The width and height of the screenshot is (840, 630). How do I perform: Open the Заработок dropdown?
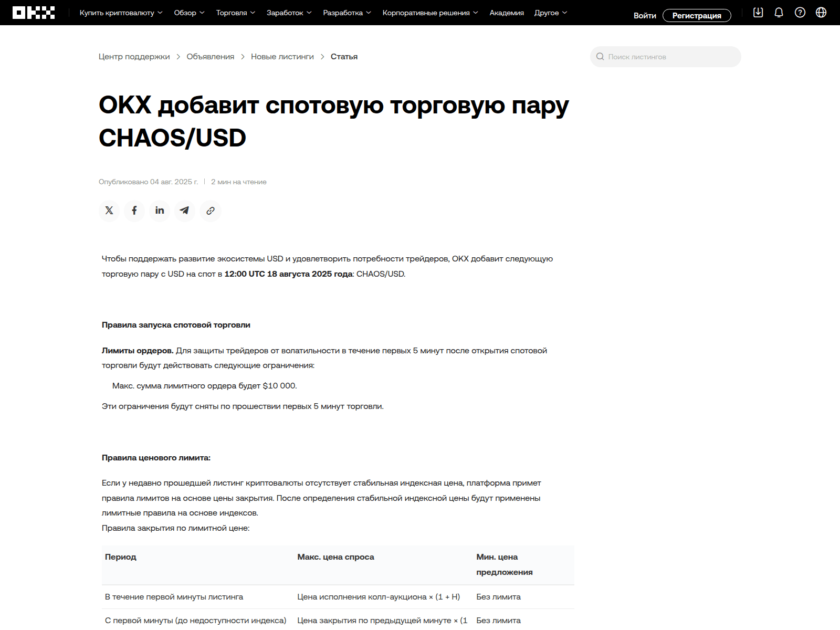click(289, 13)
